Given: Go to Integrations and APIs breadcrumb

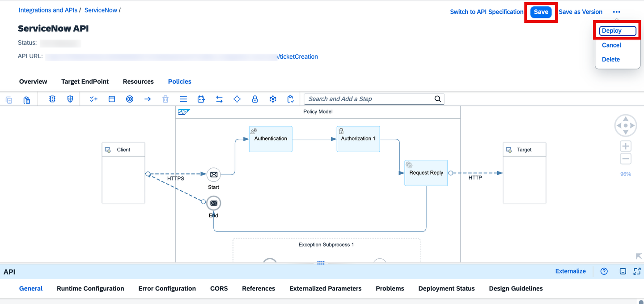Looking at the screenshot, I should tap(48, 10).
